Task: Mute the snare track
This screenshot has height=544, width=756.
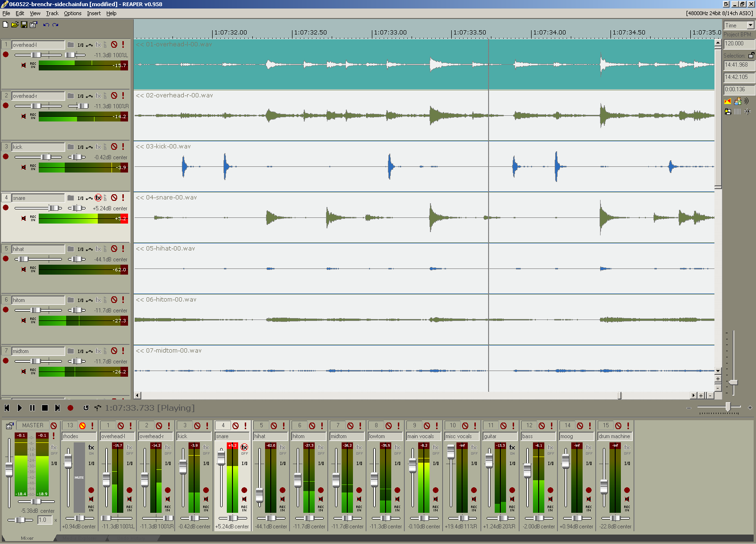Action: tap(114, 198)
